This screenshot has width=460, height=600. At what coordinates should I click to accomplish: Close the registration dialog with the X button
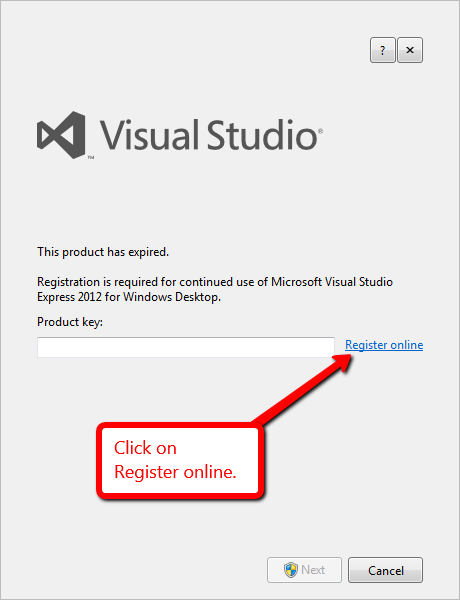coord(410,50)
